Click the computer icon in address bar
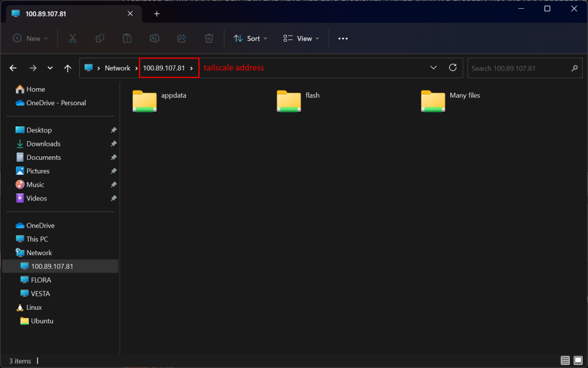The image size is (588, 368). click(89, 68)
